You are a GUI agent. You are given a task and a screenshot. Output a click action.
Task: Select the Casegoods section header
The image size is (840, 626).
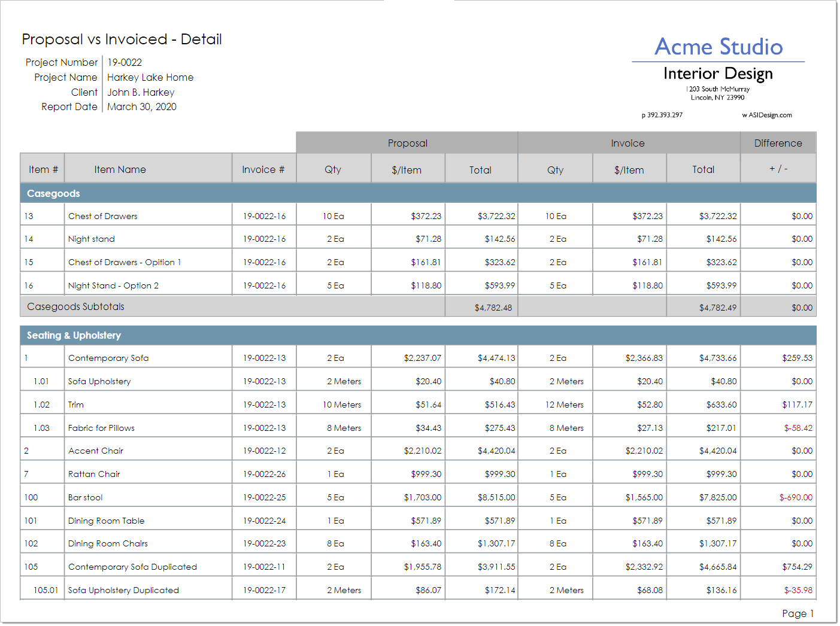click(418, 193)
